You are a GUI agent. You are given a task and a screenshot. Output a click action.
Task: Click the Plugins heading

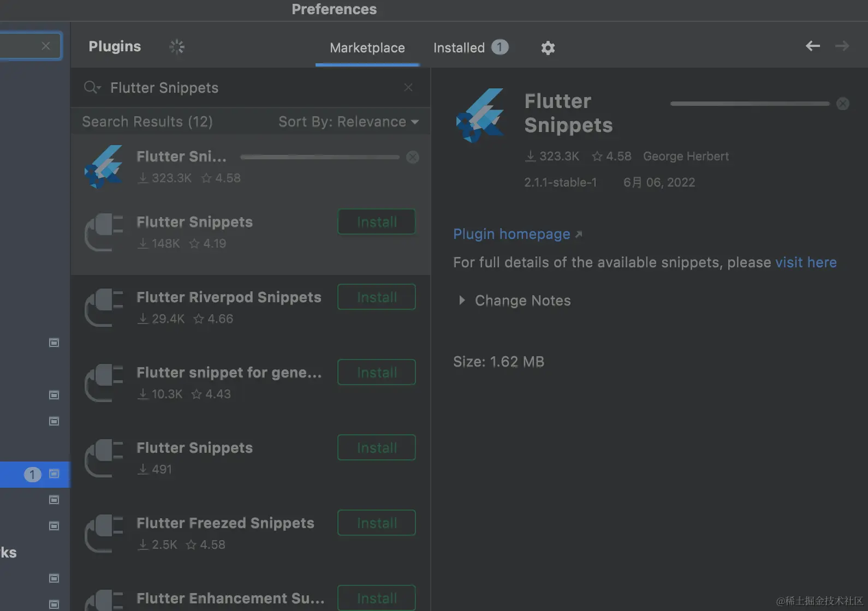(x=115, y=46)
